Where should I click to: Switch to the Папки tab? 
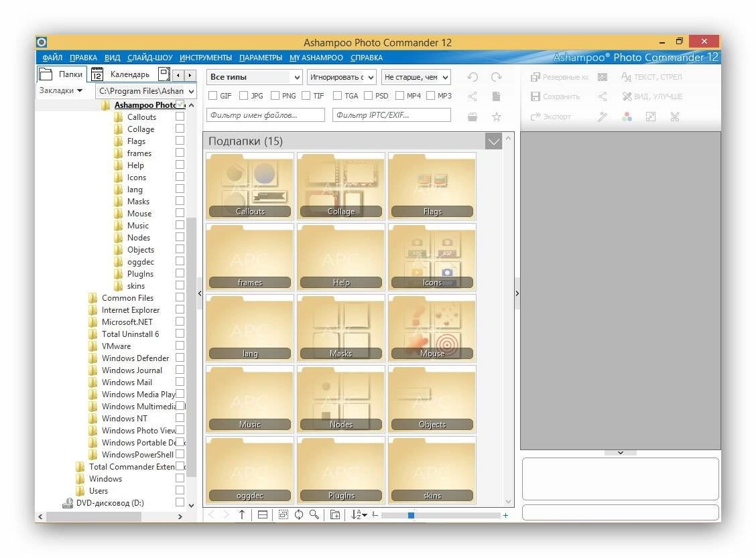pyautogui.click(x=62, y=74)
